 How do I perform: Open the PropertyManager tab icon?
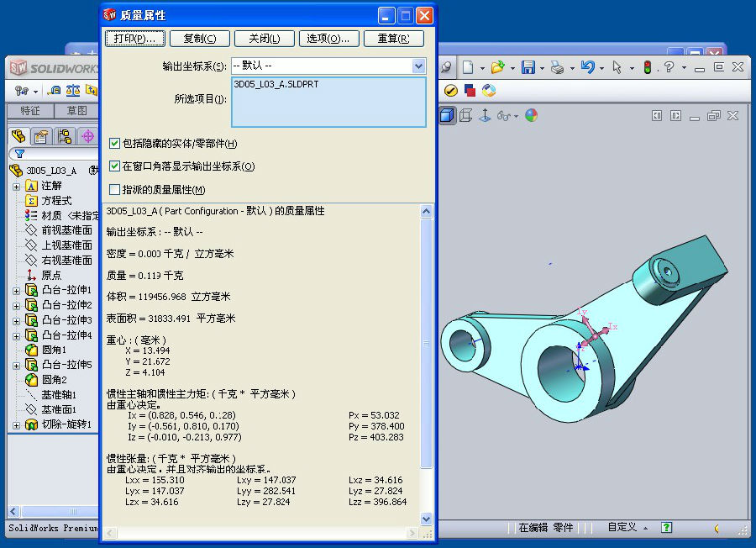(x=40, y=136)
